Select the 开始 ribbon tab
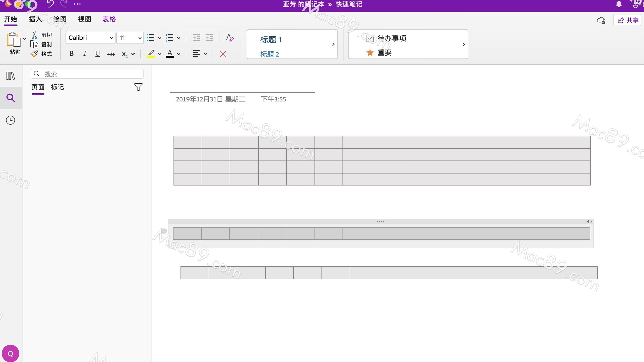644x362 pixels. pyautogui.click(x=11, y=19)
